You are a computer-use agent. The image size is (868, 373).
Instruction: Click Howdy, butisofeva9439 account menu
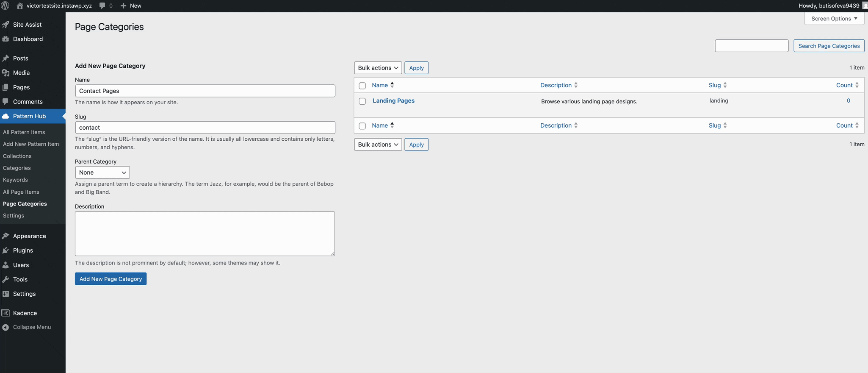[829, 6]
